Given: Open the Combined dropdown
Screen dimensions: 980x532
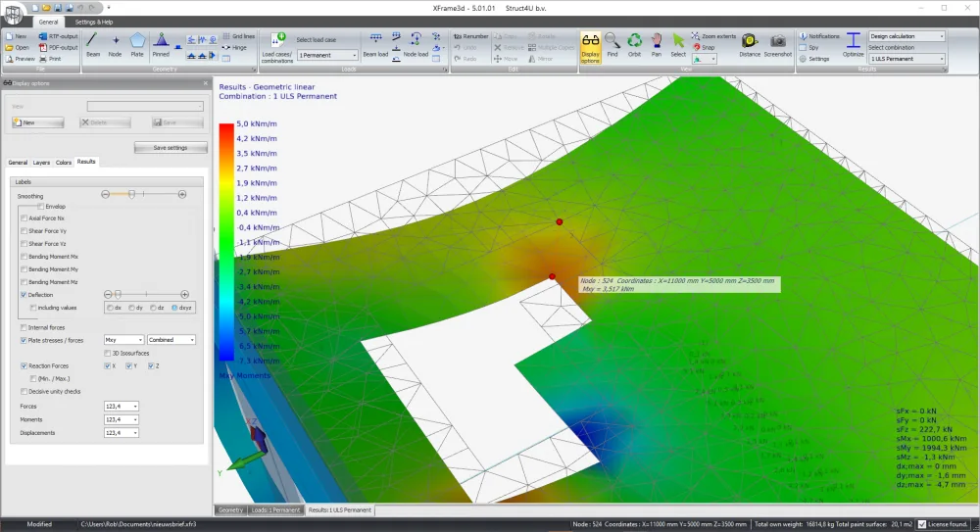Looking at the screenshot, I should pyautogui.click(x=171, y=340).
